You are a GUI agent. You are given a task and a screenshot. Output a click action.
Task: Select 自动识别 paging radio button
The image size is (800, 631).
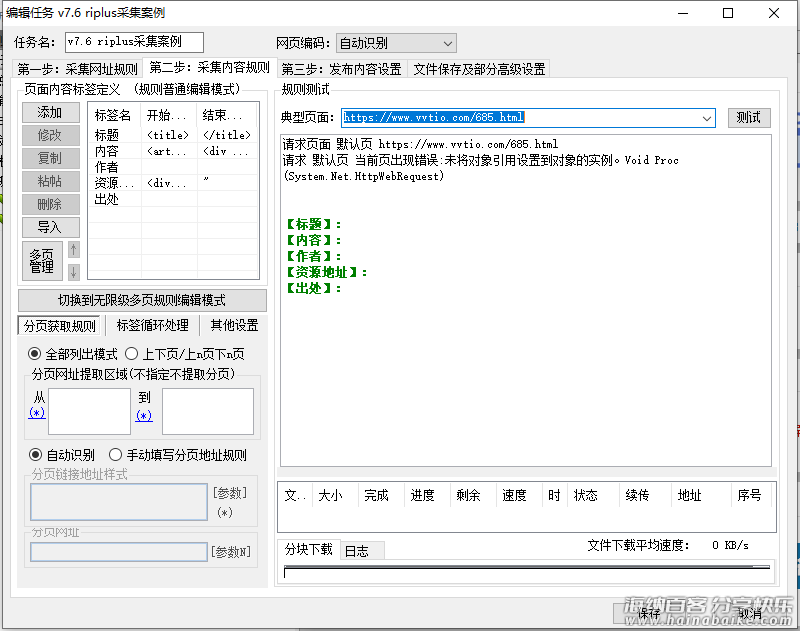pos(62,455)
